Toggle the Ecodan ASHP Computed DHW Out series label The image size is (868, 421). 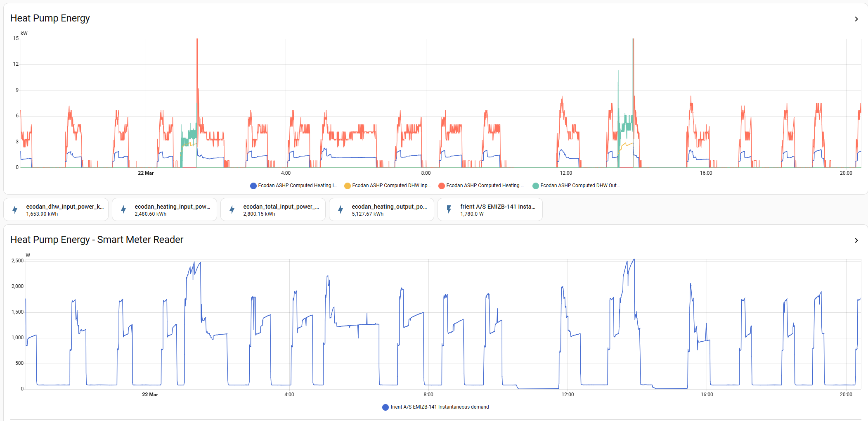(x=579, y=186)
